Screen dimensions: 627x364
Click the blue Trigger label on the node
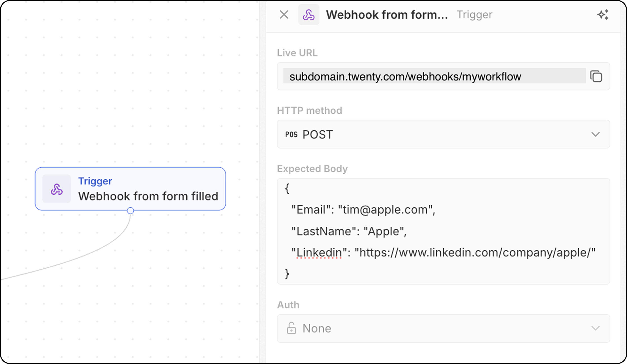[x=95, y=181]
